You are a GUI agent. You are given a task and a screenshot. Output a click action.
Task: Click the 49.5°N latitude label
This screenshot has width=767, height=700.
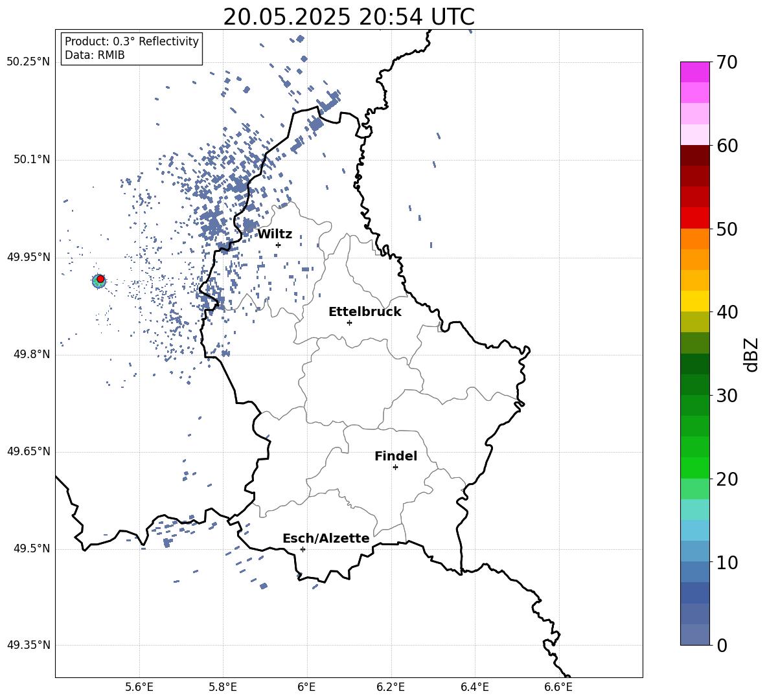[32, 548]
